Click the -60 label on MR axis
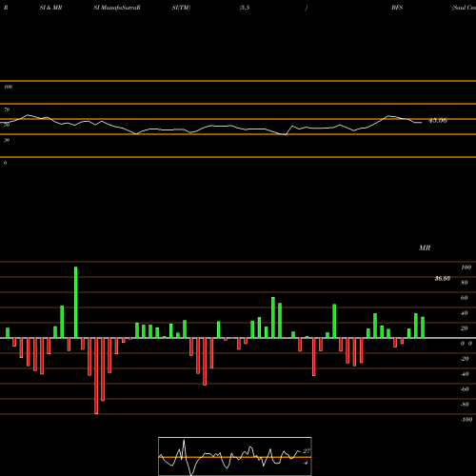 click(x=465, y=389)
